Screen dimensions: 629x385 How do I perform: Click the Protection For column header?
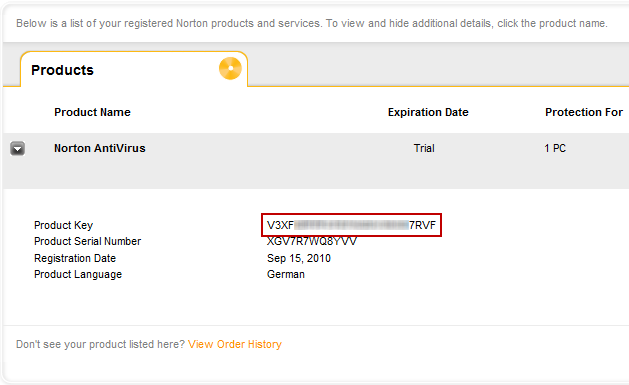584,112
